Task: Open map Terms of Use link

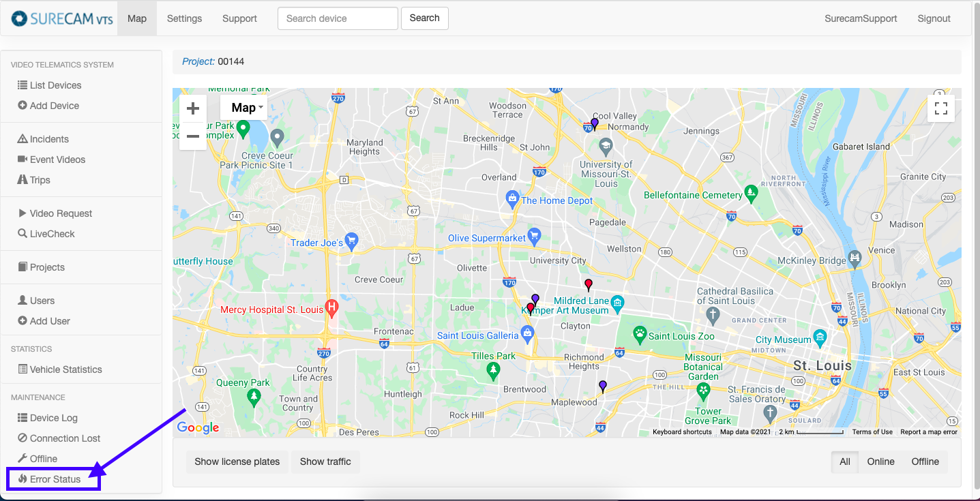Action: click(872, 432)
